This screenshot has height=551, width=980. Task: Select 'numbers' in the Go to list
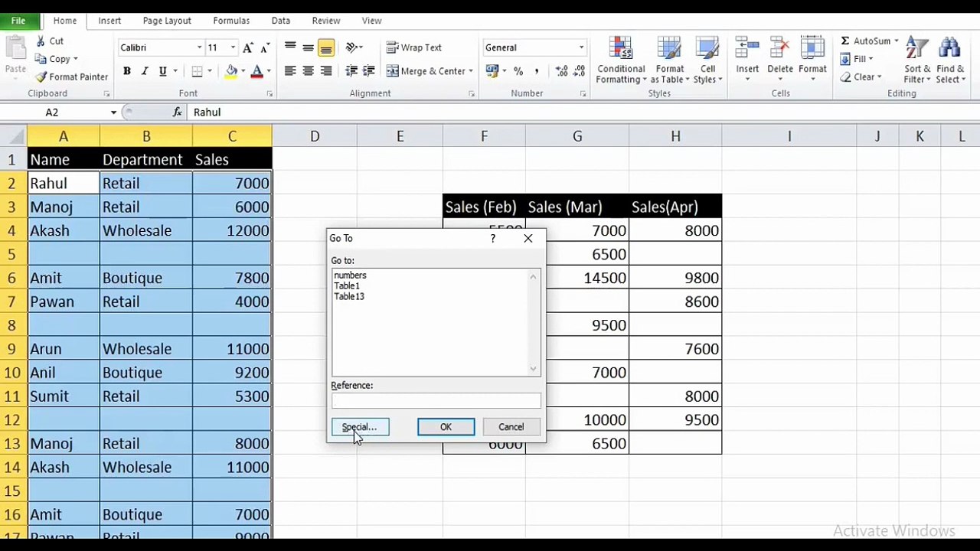click(x=350, y=275)
